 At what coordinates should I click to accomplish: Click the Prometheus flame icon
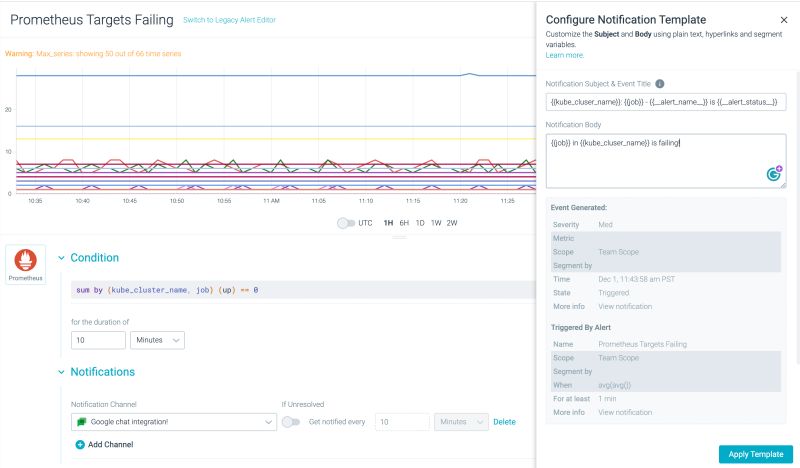[x=25, y=260]
